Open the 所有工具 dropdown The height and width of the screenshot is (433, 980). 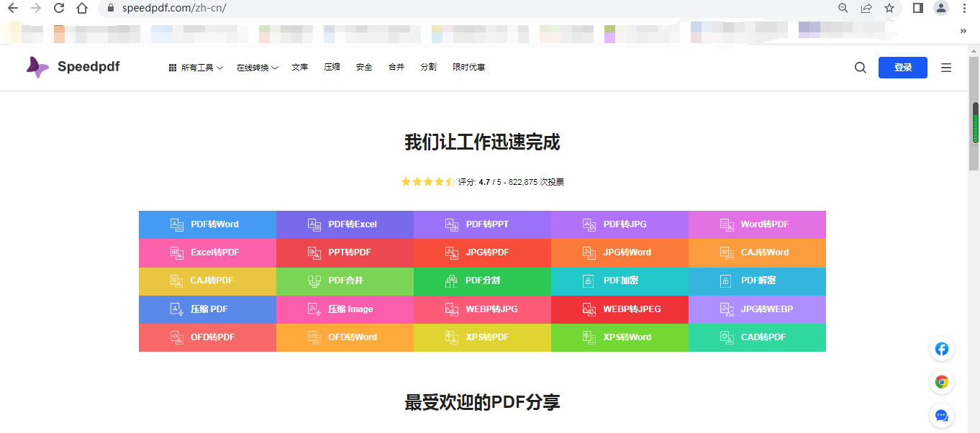click(x=196, y=67)
